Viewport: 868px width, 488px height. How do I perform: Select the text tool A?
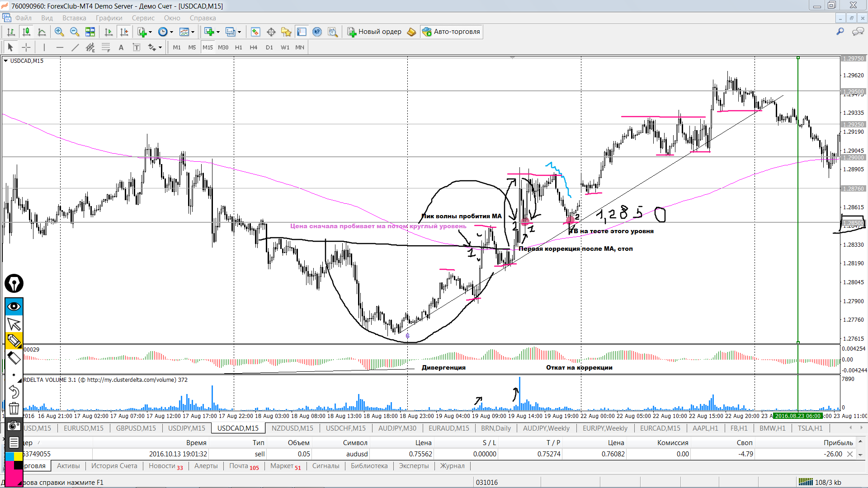click(x=121, y=47)
